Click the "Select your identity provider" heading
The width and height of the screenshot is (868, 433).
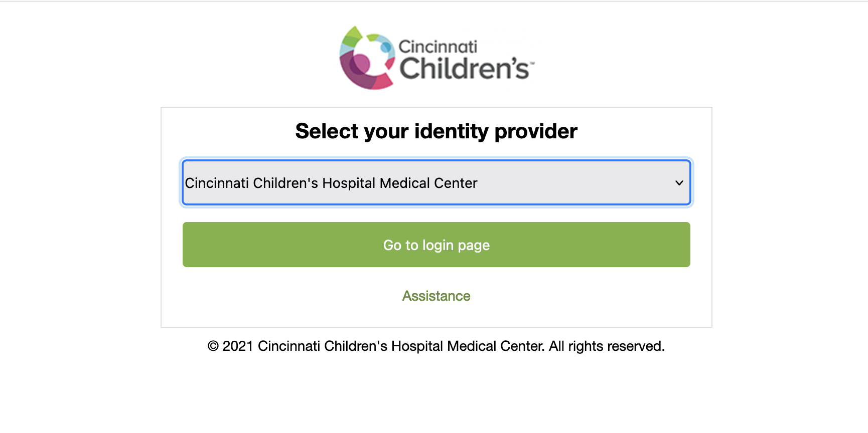click(437, 131)
